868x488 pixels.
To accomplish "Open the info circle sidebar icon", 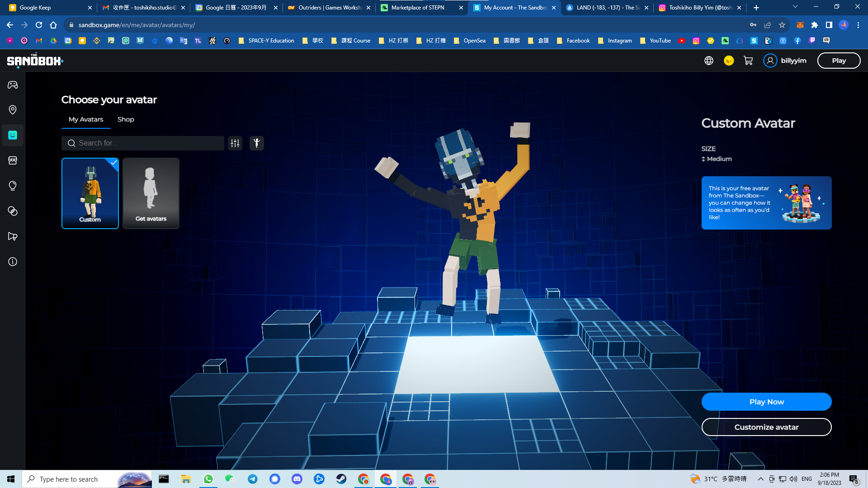I will tap(13, 262).
